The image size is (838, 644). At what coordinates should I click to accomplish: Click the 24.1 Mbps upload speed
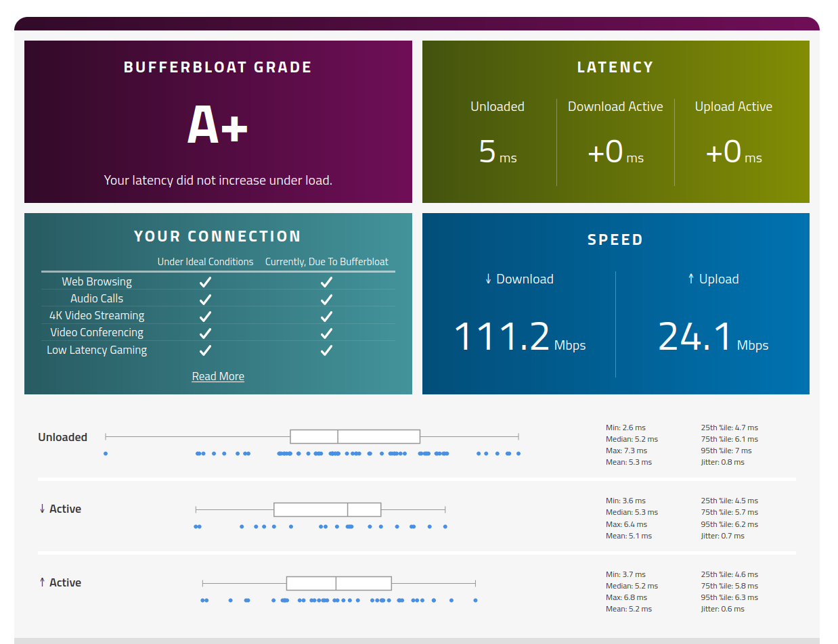[x=713, y=336]
